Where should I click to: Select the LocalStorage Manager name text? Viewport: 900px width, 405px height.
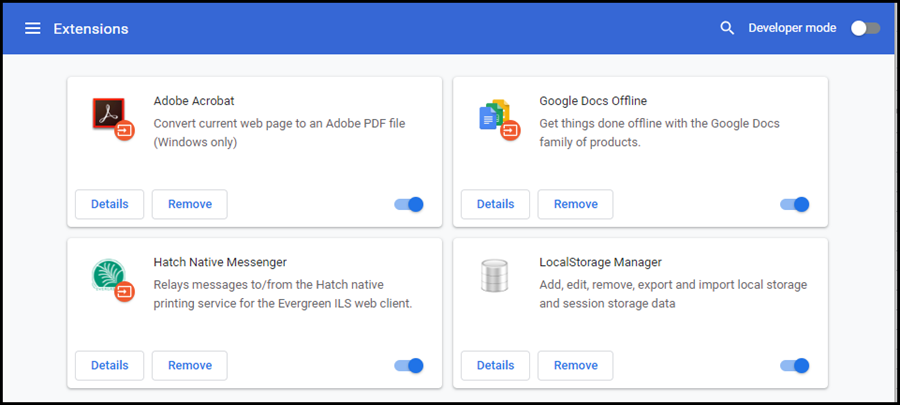click(600, 262)
